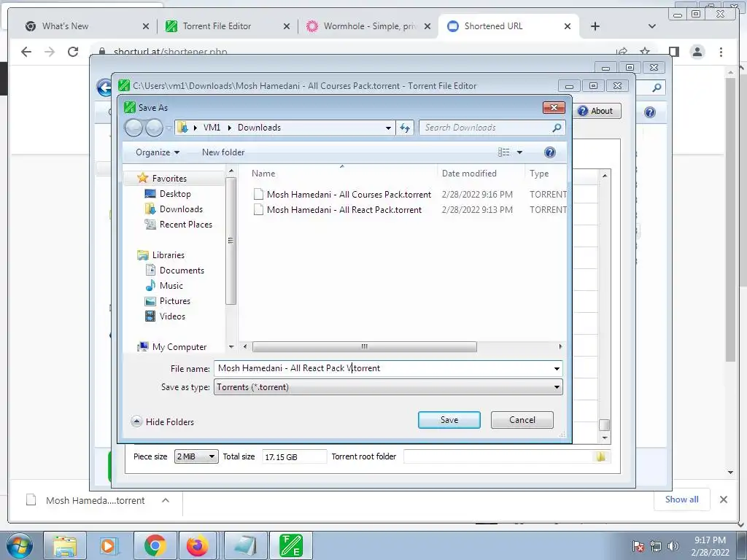Bookmark this page with the star icon

[x=645, y=50]
